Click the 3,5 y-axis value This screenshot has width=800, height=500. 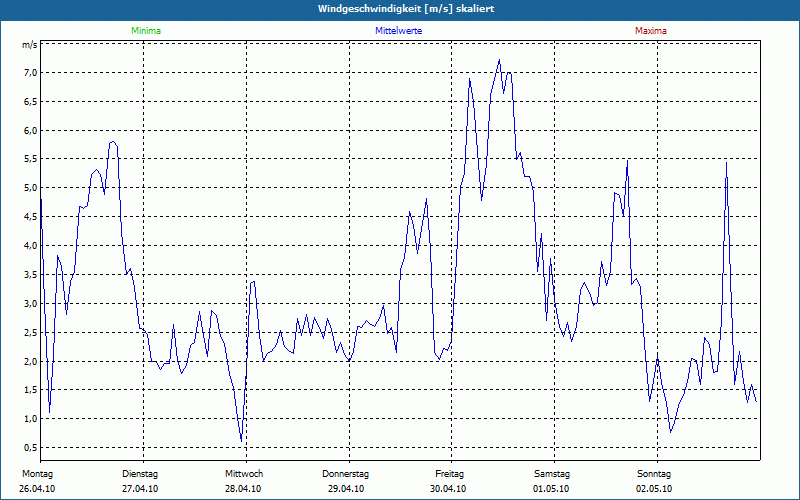pos(30,274)
